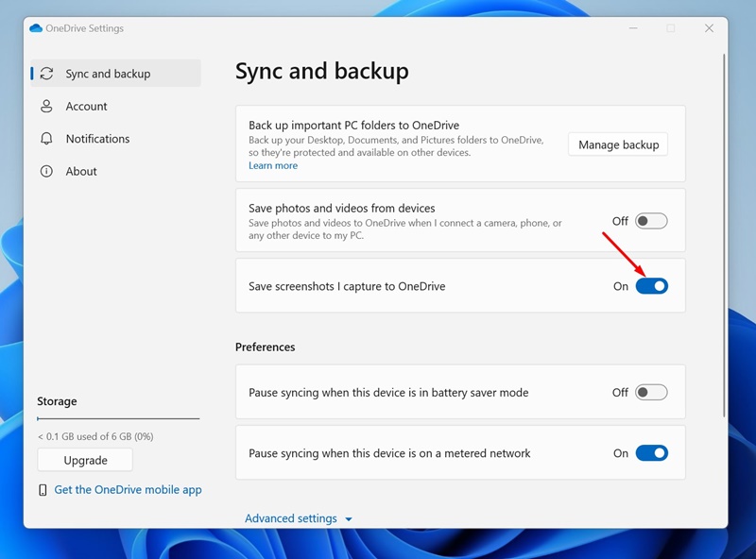Click the Manage backup button
The width and height of the screenshot is (756, 559).
point(617,144)
